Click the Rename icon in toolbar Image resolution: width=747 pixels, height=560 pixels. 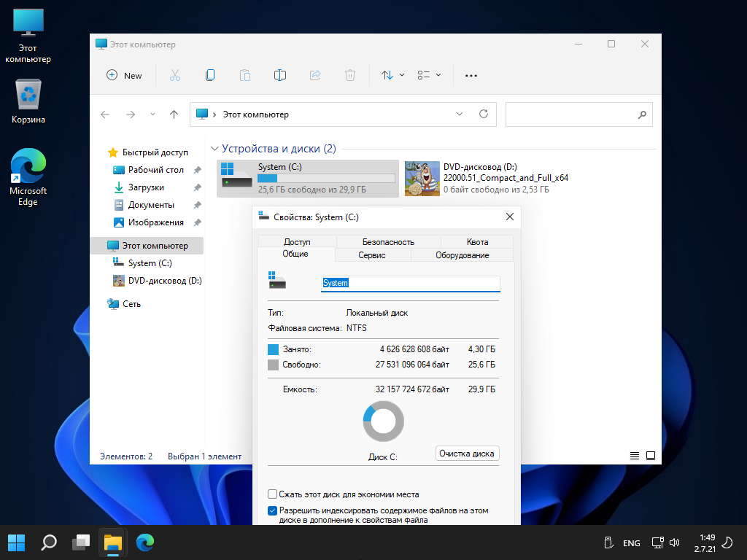280,75
